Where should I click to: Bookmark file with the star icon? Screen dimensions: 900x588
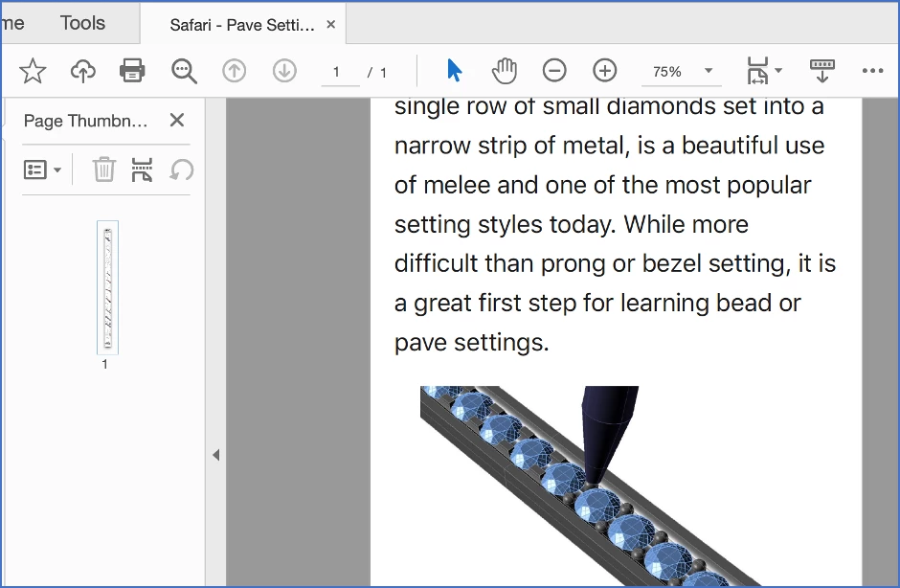tap(33, 71)
